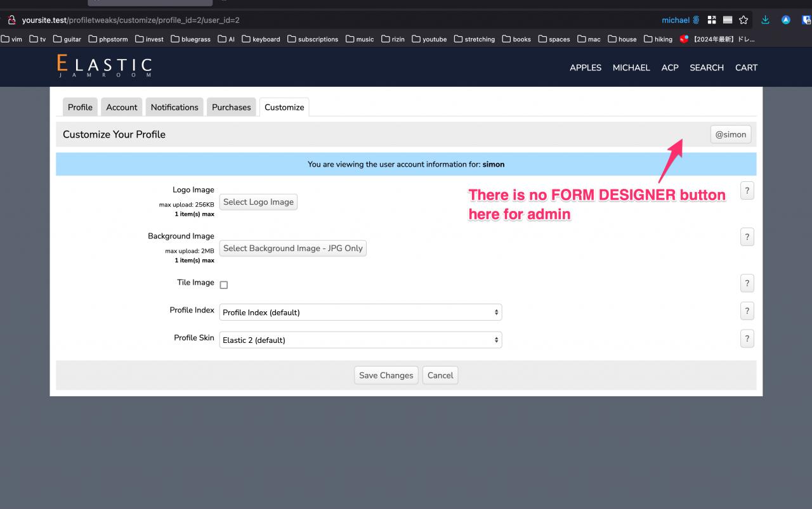The height and width of the screenshot is (509, 812).
Task: Open the youtube bookmarks folder
Action: (429, 39)
